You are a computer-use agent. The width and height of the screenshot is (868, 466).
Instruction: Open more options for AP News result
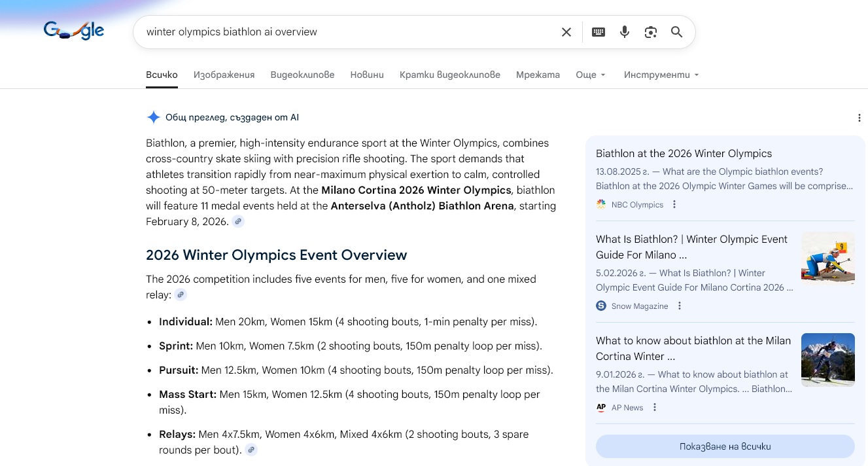[655, 408]
